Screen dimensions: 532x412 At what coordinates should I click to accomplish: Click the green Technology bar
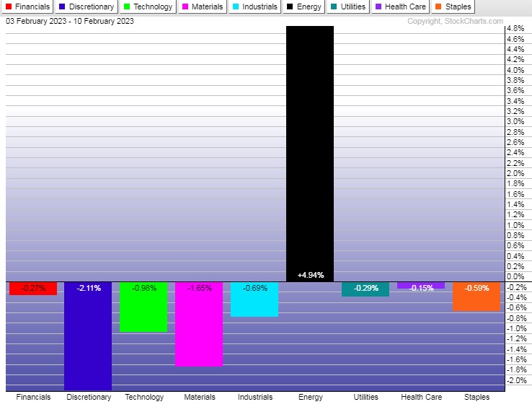(143, 307)
